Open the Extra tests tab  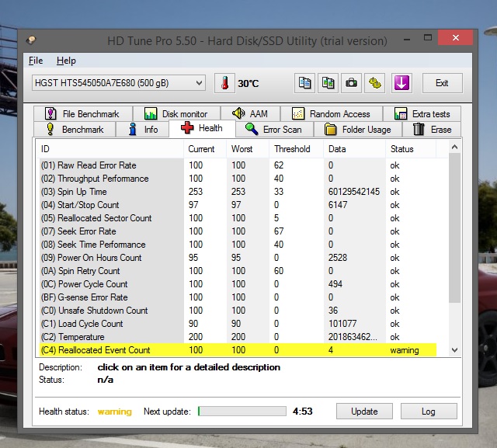(422, 113)
